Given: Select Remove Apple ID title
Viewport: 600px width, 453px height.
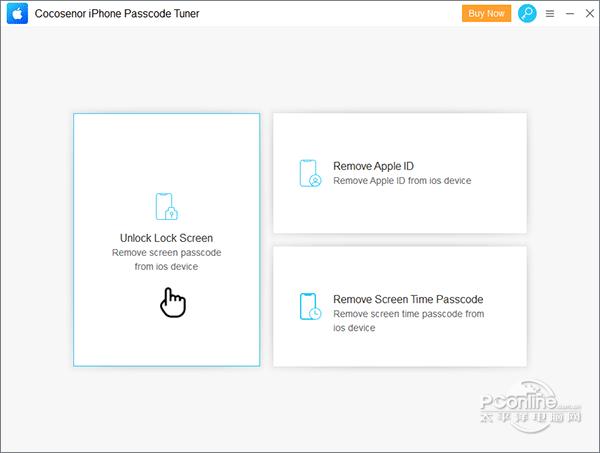Looking at the screenshot, I should (x=373, y=166).
